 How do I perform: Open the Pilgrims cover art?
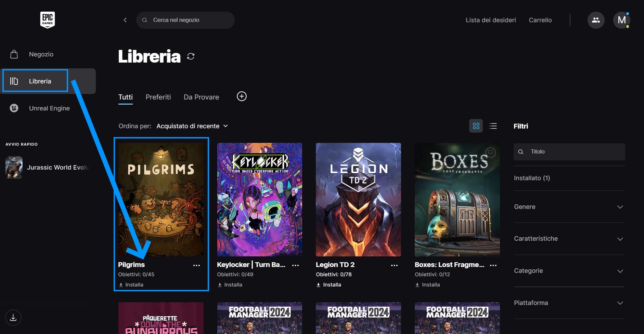tap(161, 200)
